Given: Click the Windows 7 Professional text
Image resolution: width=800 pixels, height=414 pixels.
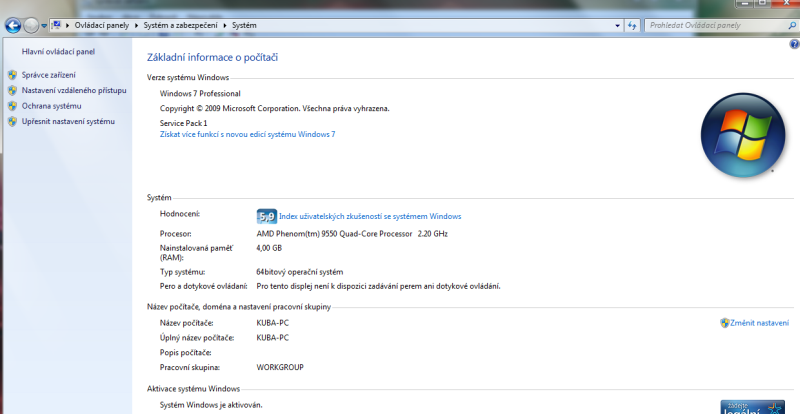Looking at the screenshot, I should pyautogui.click(x=200, y=93).
